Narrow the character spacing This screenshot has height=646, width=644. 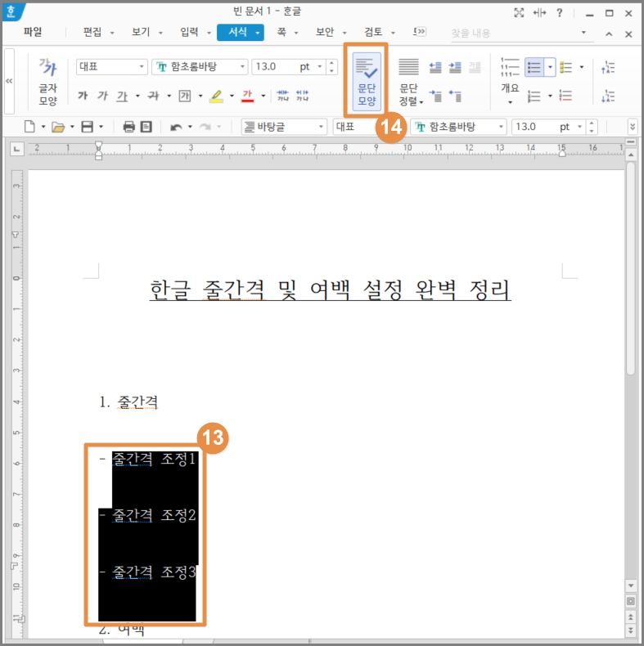coord(283,96)
